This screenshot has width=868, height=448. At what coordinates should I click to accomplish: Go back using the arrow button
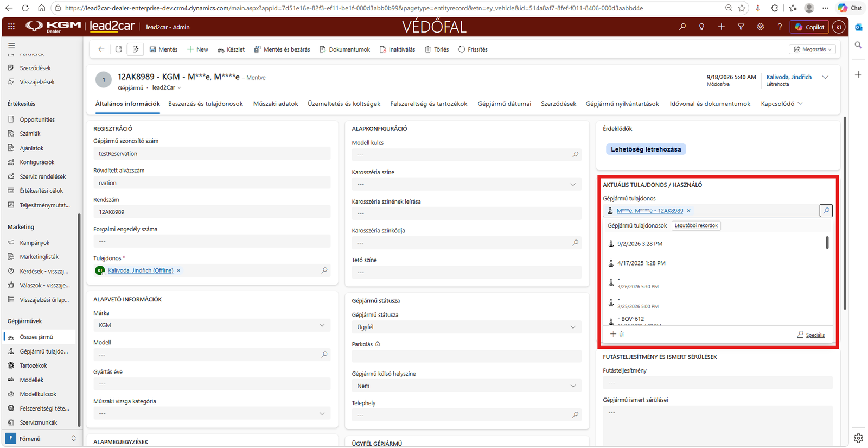coord(101,49)
